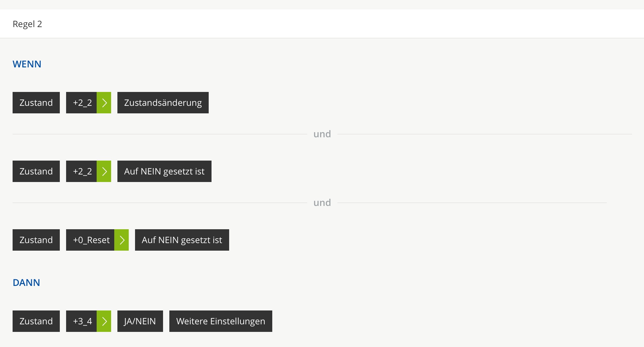Click the Regel 2 header
Viewport: 644px width, 347px height.
(27, 24)
